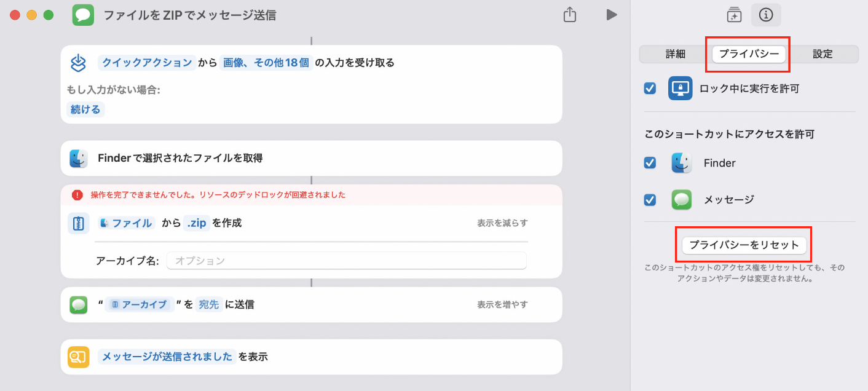
Task: Run the shortcut with play button
Action: 611,15
